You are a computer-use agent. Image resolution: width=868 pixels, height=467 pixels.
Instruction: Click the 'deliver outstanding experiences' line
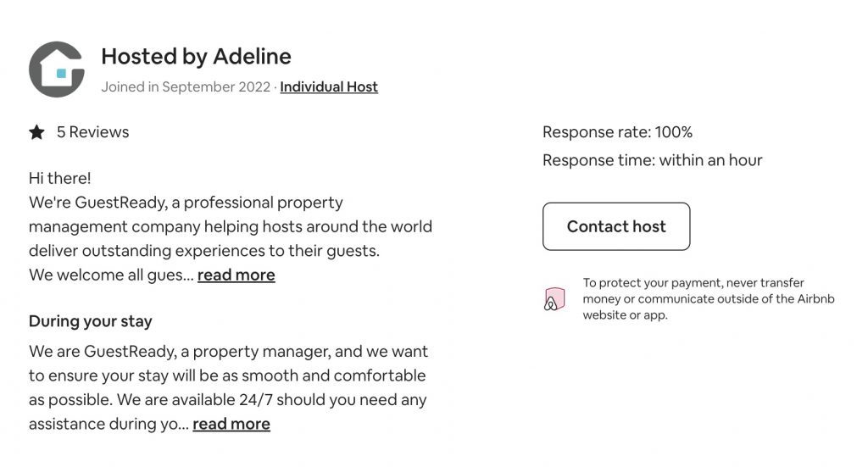tap(204, 251)
